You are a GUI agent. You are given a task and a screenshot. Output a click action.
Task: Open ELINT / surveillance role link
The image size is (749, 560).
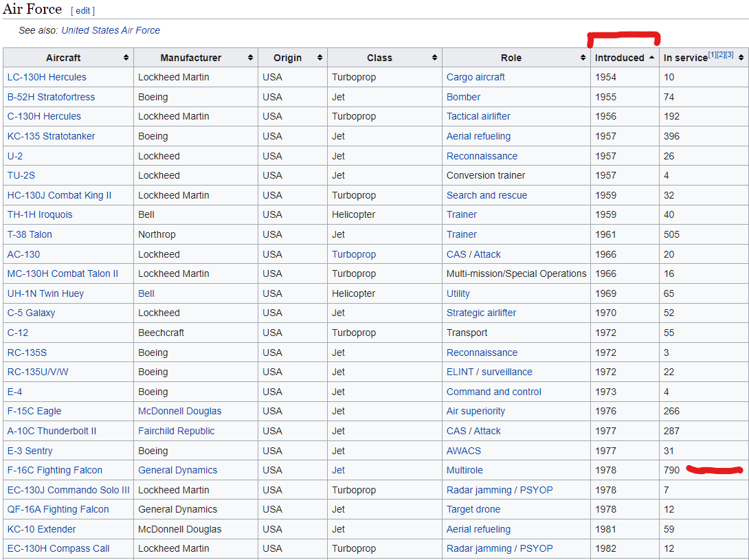[x=489, y=372]
